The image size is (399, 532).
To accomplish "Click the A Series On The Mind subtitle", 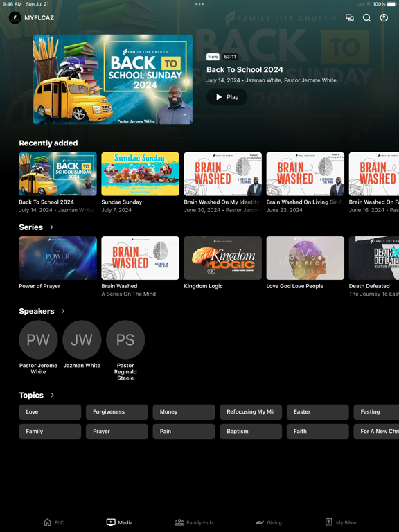I will 129,294.
